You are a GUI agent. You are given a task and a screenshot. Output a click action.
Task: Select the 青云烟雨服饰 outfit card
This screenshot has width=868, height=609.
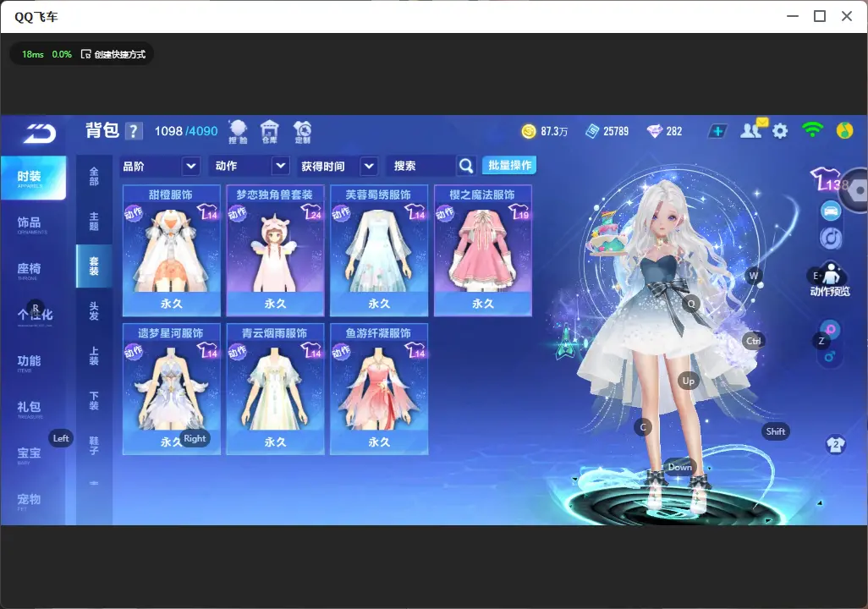click(x=275, y=389)
